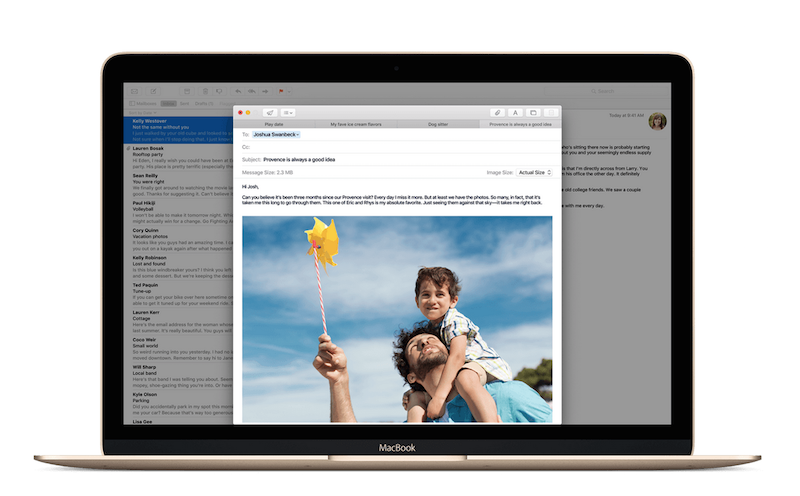Toggle the Mailboxes sidebar button
The image size is (800, 496).
click(x=142, y=103)
